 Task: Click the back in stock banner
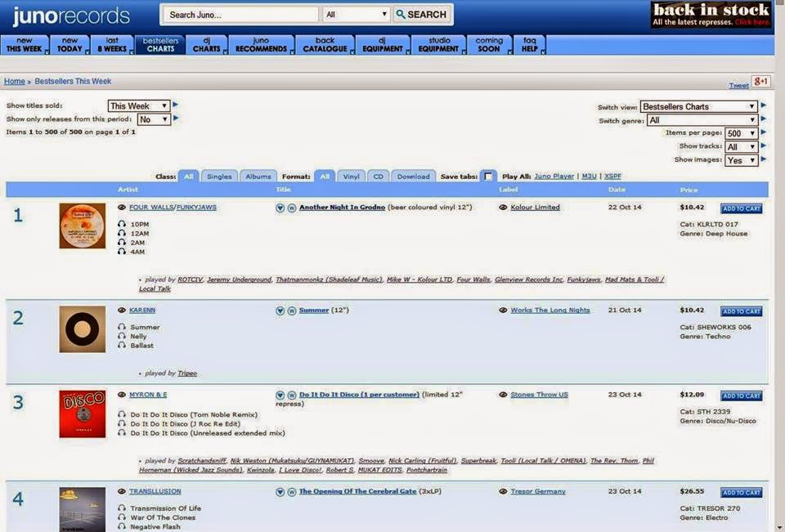tap(711, 15)
